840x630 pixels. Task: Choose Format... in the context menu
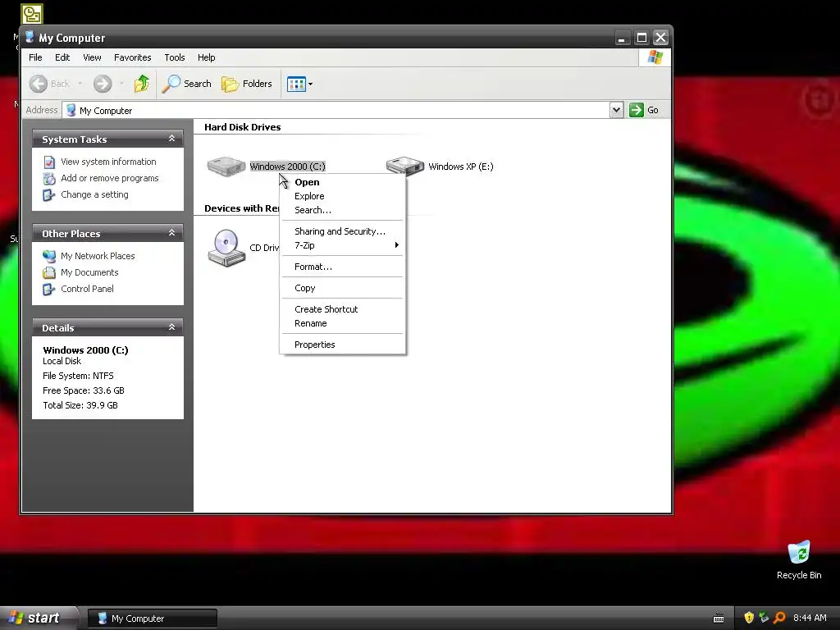pyautogui.click(x=342, y=267)
